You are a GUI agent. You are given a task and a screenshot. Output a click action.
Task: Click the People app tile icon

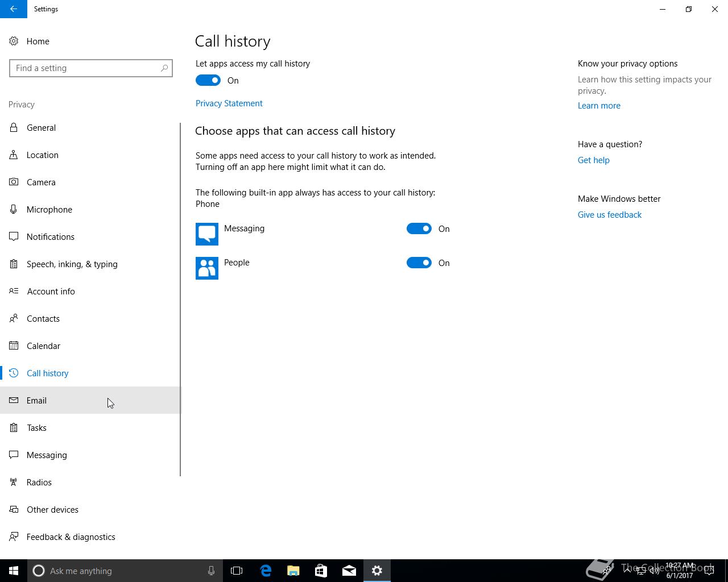(x=207, y=268)
